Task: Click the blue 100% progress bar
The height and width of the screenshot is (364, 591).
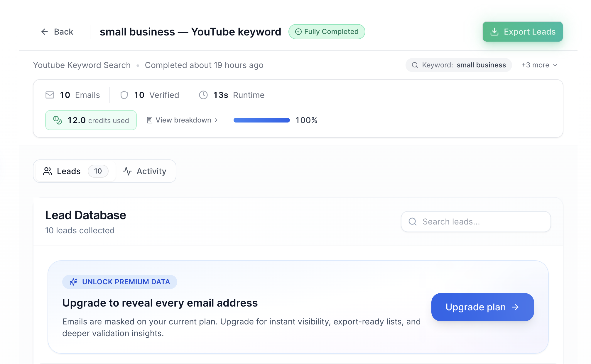Action: coord(261,120)
